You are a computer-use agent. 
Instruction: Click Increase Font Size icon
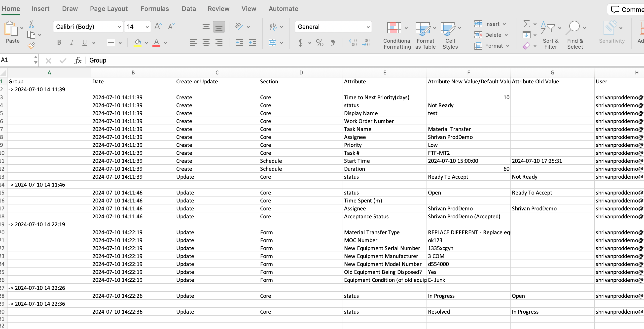tap(158, 27)
